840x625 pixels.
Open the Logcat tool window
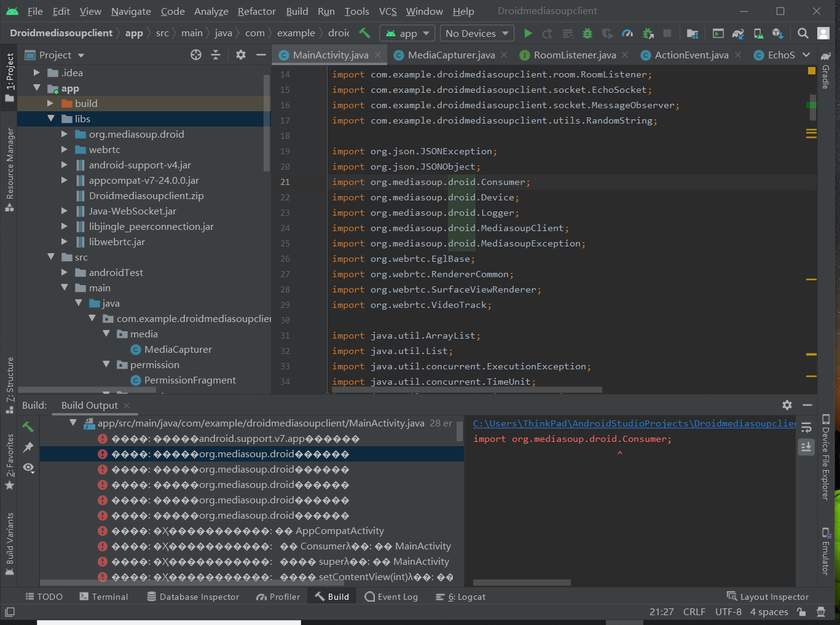(x=460, y=597)
